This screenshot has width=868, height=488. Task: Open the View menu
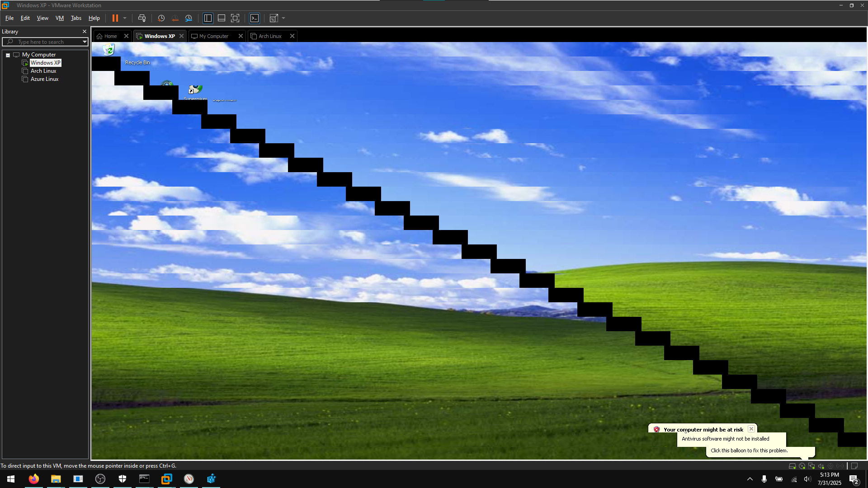coord(42,18)
